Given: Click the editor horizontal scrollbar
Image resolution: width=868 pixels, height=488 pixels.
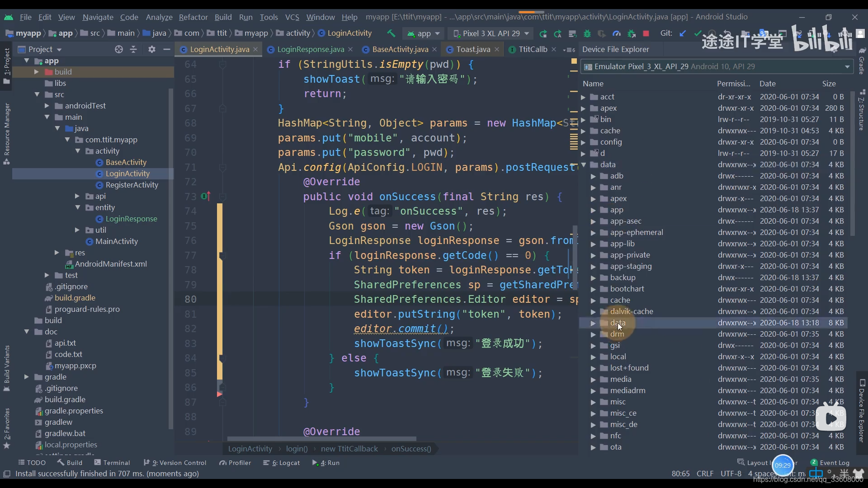Looking at the screenshot, I should 321,439.
